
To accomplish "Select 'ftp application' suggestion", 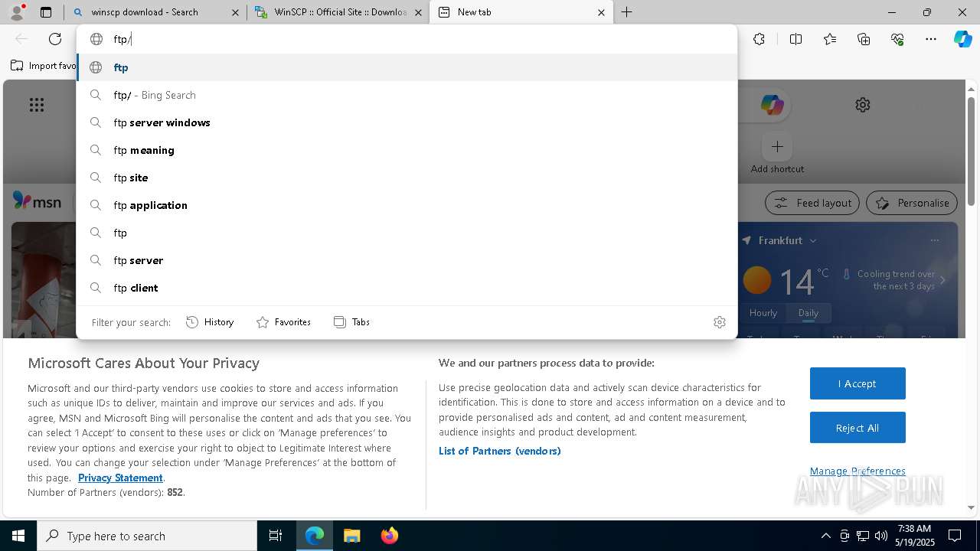I will point(407,205).
